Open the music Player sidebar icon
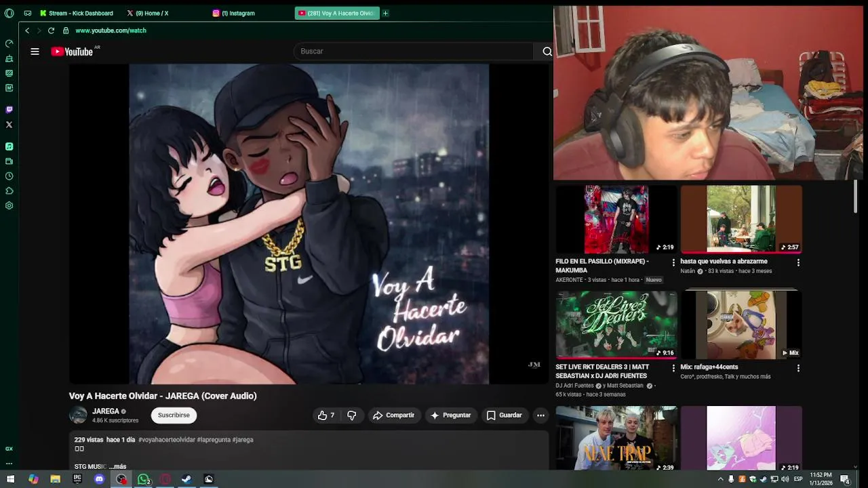 9,146
